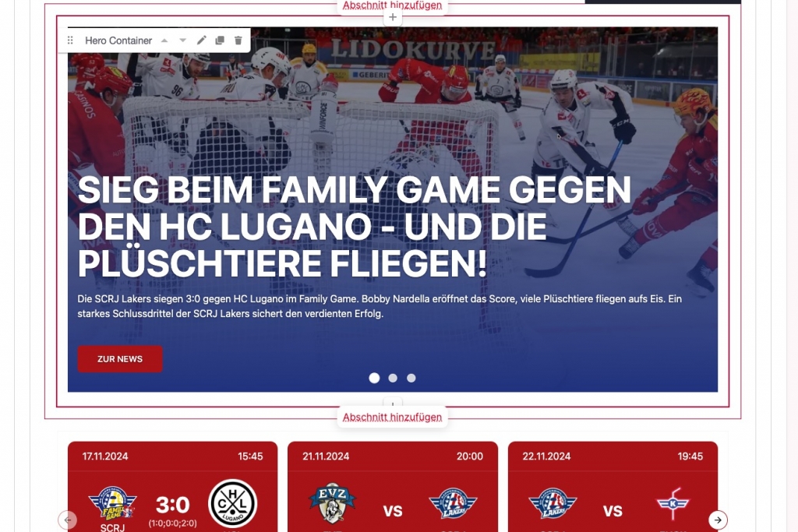Open the 22.11.2024 game card
This screenshot has height=532, width=798.
[613, 487]
